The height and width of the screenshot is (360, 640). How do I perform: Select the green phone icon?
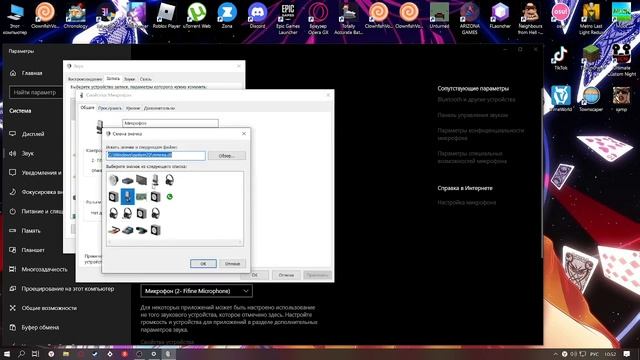[169, 197]
